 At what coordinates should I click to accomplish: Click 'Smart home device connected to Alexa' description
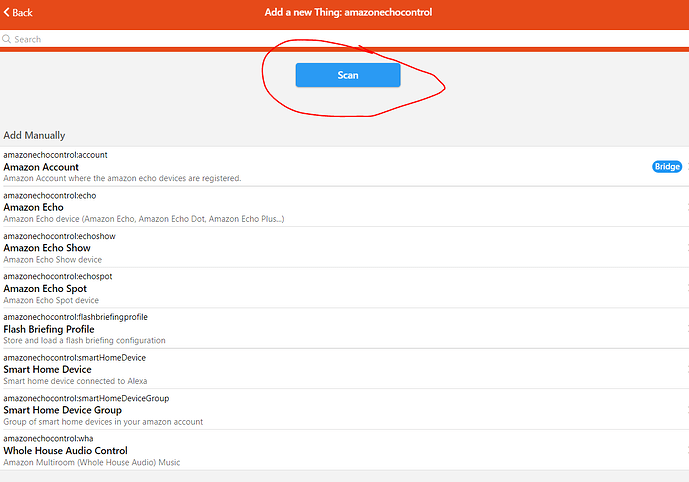point(75,381)
